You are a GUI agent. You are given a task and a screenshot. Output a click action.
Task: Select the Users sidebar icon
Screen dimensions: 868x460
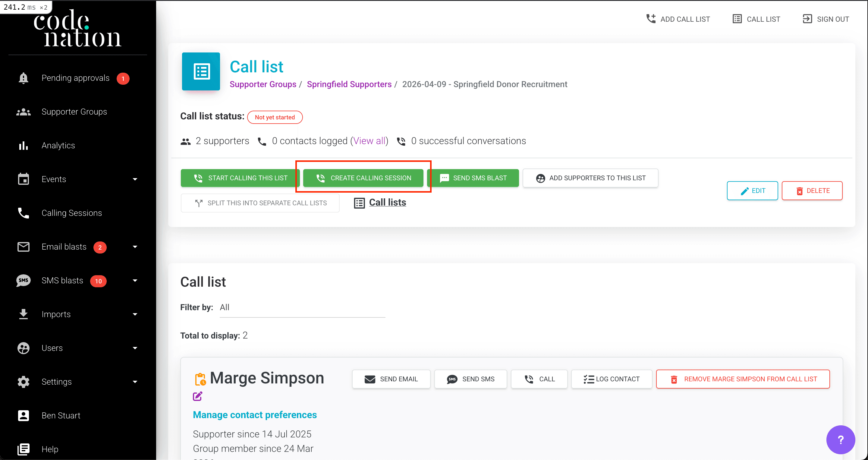(23, 348)
